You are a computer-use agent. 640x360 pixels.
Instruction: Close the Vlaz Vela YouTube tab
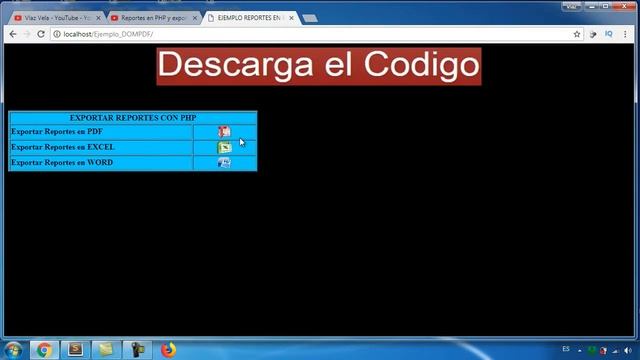98,18
